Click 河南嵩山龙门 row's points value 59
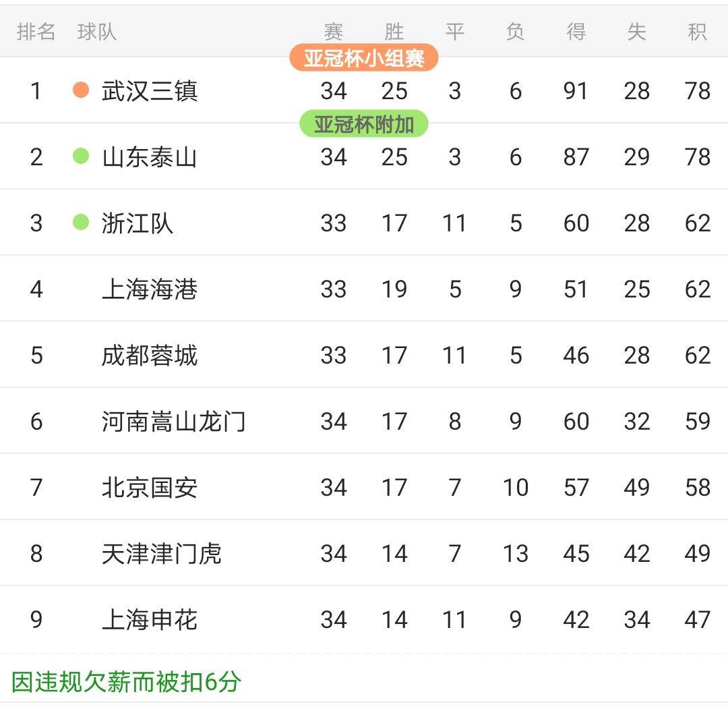The image size is (728, 715). (x=698, y=420)
